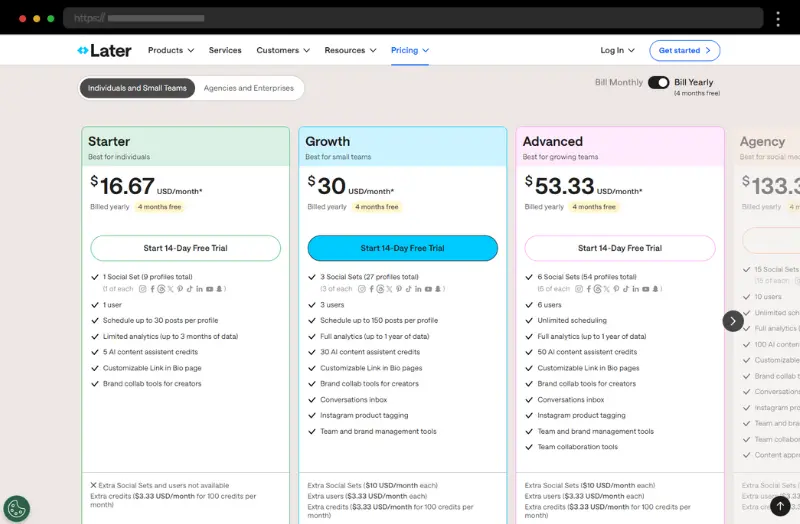
Task: Select Individuals and Small Teams option
Action: point(137,88)
